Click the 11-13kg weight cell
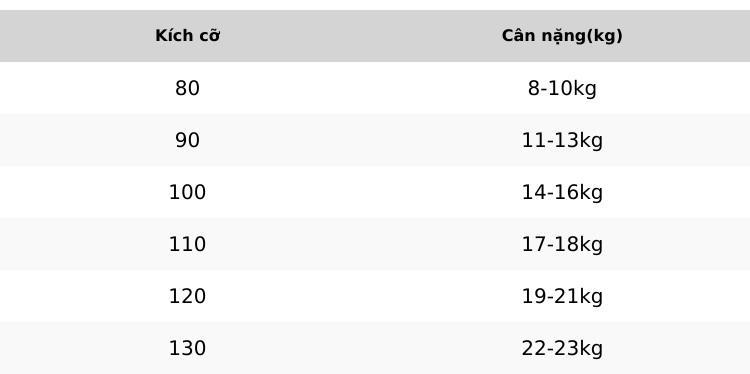 click(x=562, y=140)
